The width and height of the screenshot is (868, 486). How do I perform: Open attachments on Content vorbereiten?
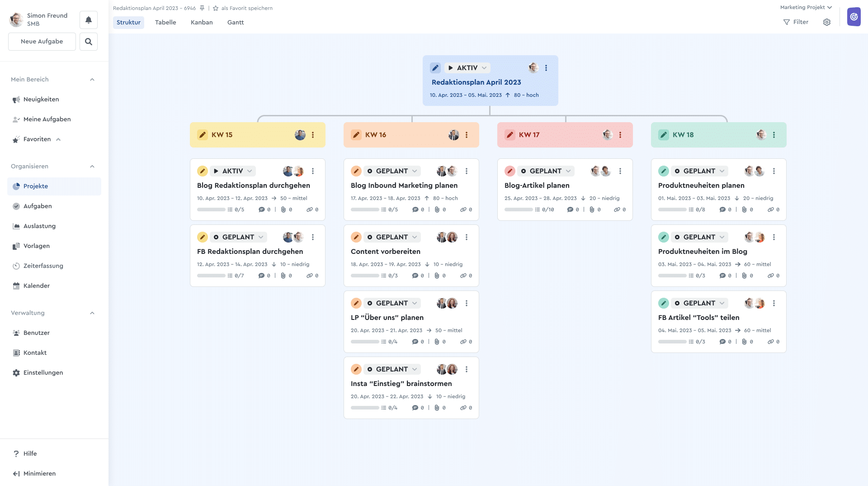[x=440, y=276]
